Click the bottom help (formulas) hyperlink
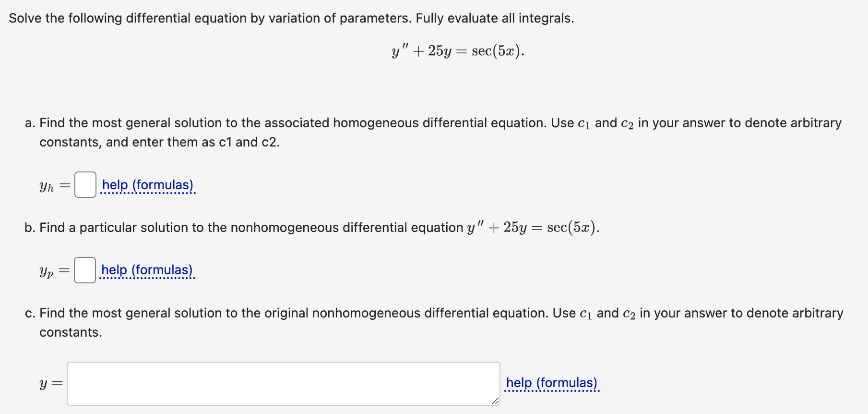The height and width of the screenshot is (414, 868). point(552,383)
